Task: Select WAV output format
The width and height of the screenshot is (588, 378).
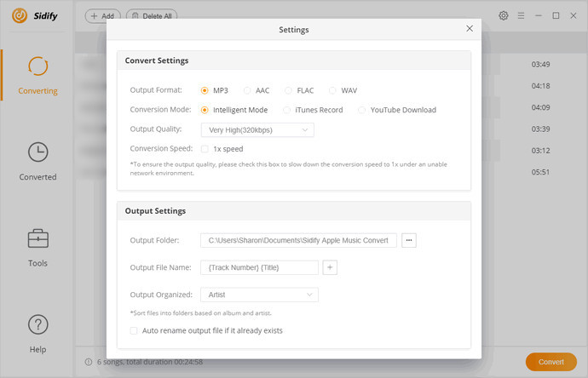Action: 332,90
